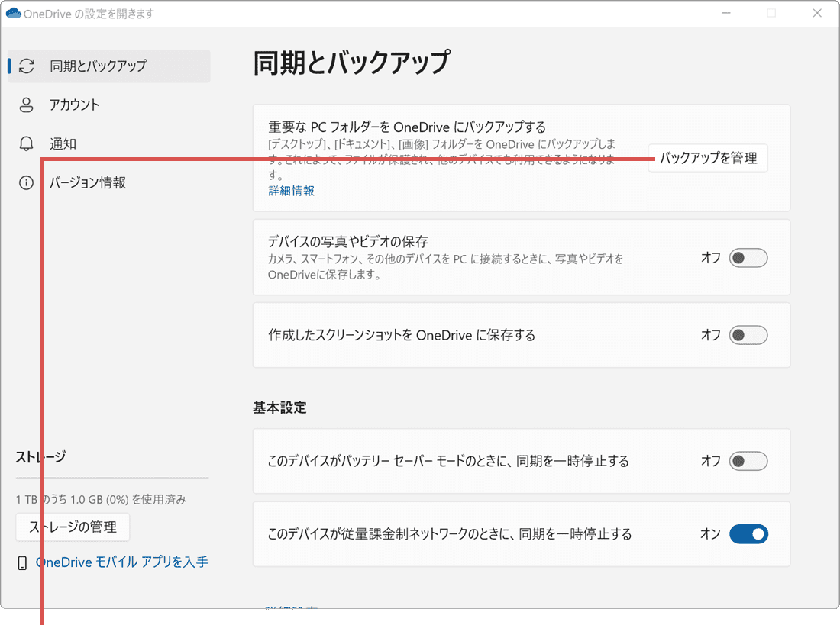This screenshot has width=840, height=625.
Task: Open ストレージの管理
Action: 73,527
